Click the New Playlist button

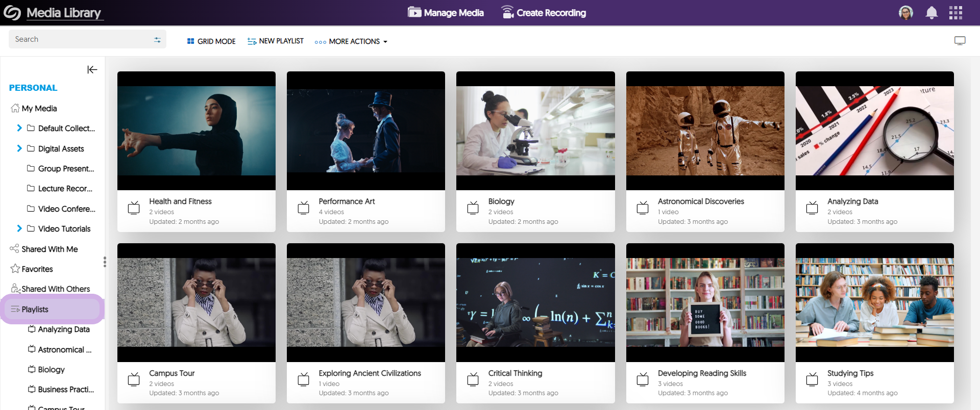coord(276,41)
